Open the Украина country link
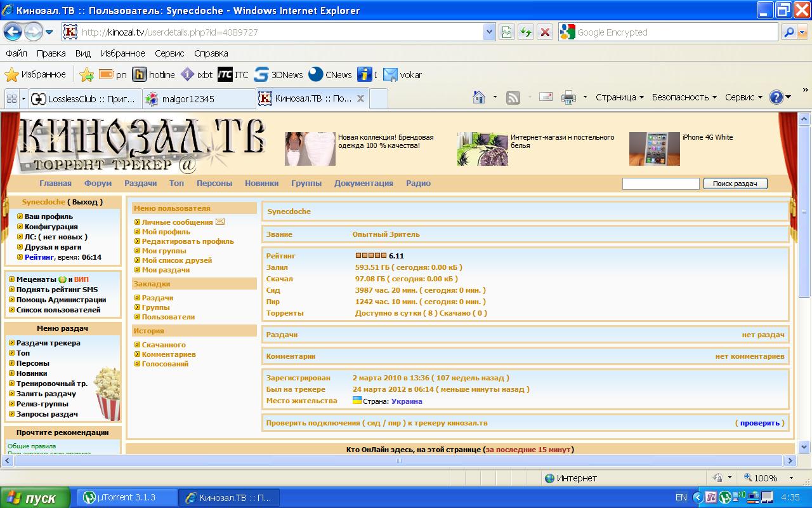 point(407,401)
